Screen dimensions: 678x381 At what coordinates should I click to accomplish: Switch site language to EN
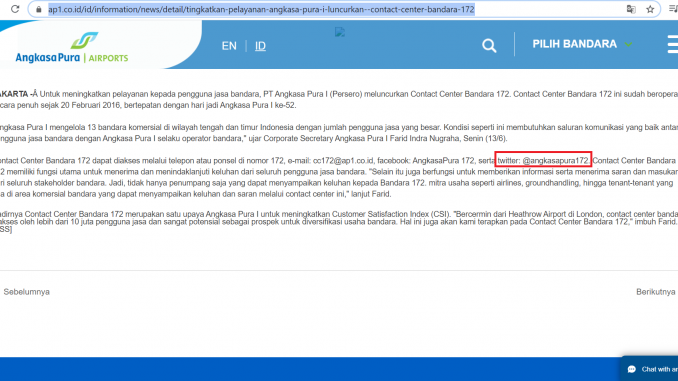(229, 46)
